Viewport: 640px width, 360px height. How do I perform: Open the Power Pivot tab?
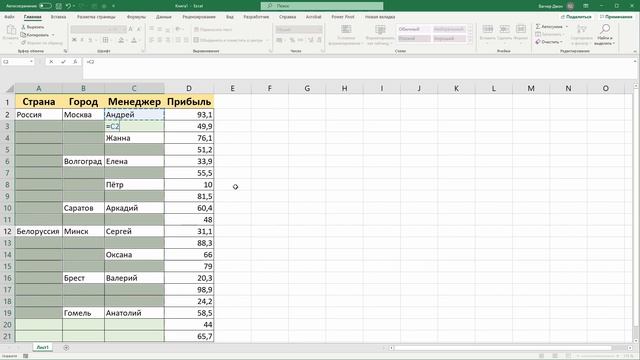[343, 17]
